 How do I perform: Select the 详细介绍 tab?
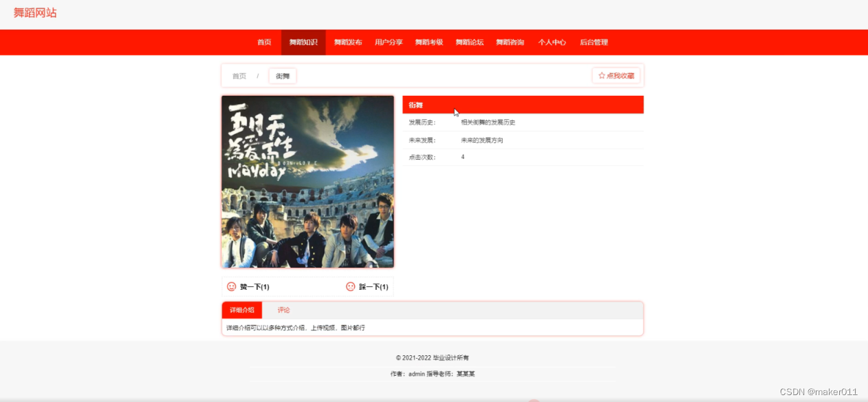tap(241, 310)
